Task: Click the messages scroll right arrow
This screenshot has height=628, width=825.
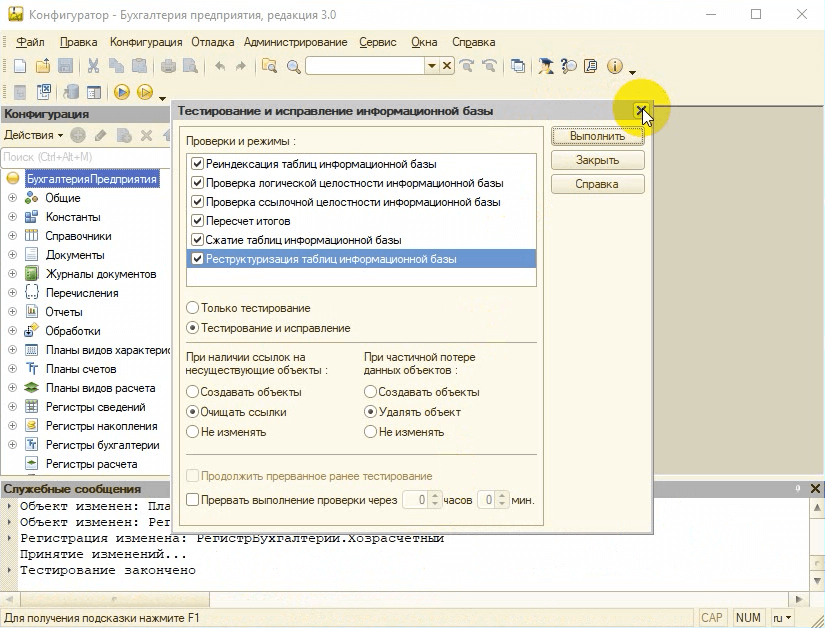Action: (x=799, y=599)
